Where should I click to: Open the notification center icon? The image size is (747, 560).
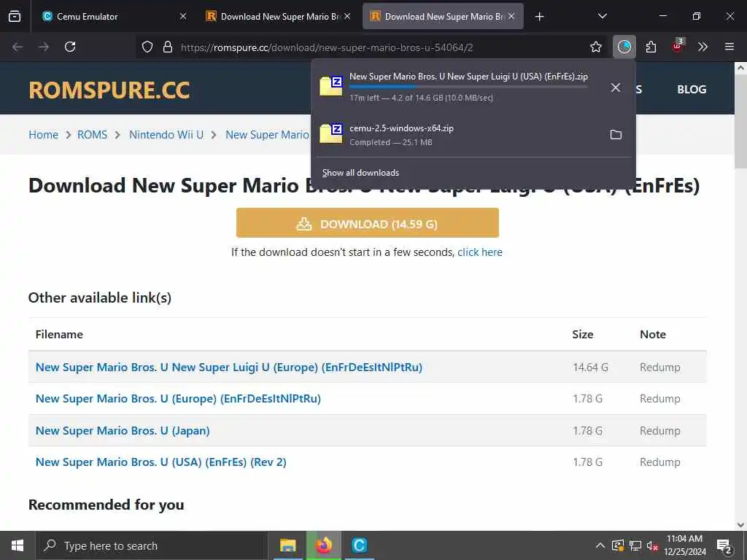coord(724,546)
